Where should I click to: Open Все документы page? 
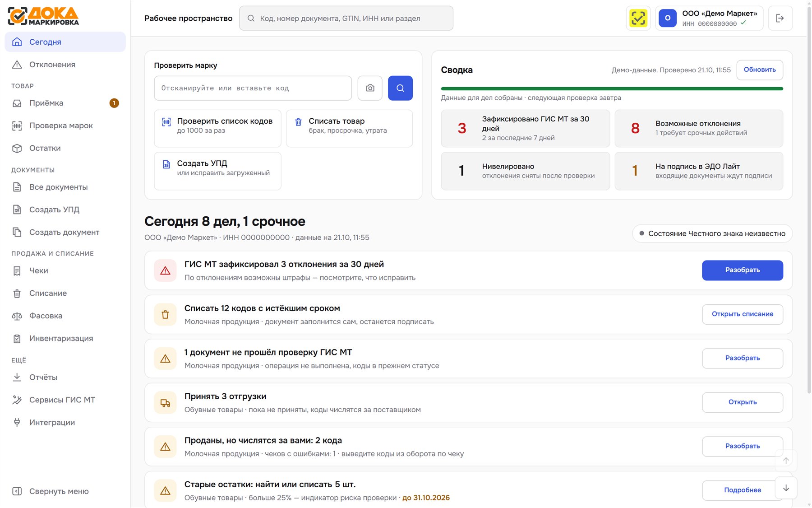pyautogui.click(x=65, y=187)
